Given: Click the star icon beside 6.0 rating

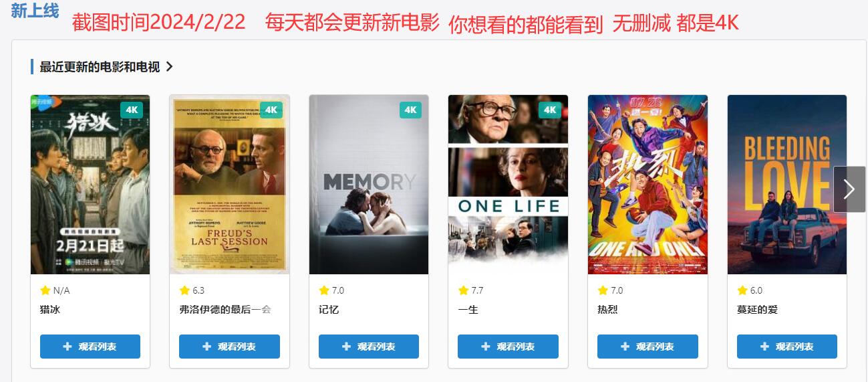Looking at the screenshot, I should (742, 290).
